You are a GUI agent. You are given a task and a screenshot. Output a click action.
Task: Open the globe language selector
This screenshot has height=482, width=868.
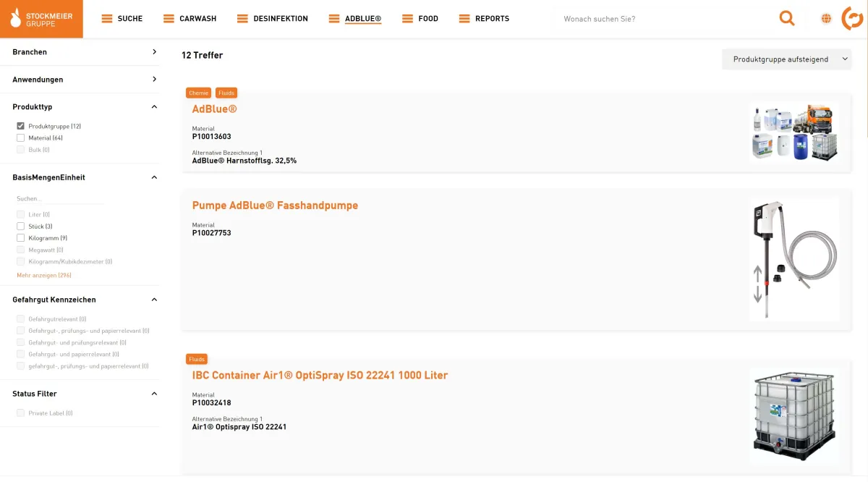pyautogui.click(x=826, y=19)
